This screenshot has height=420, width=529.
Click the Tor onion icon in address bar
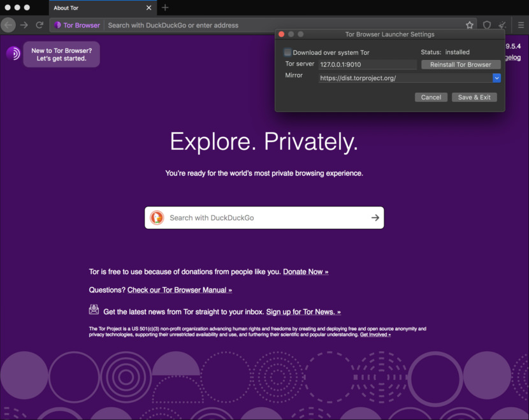click(58, 25)
